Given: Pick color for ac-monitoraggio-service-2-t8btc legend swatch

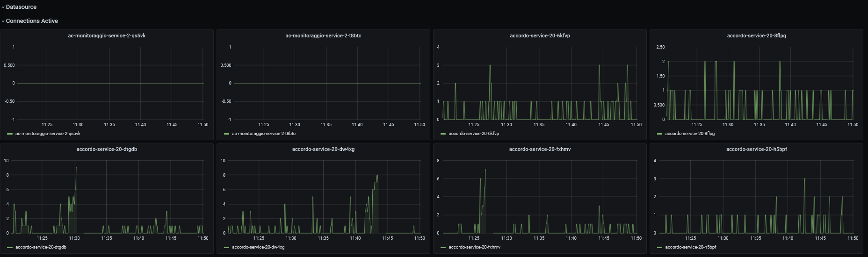Looking at the screenshot, I should pos(226,134).
